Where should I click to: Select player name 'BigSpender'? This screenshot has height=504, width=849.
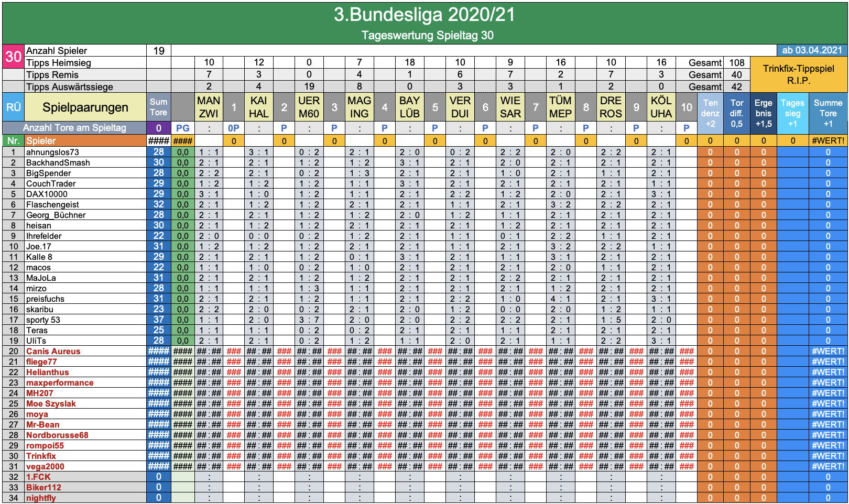(x=49, y=173)
